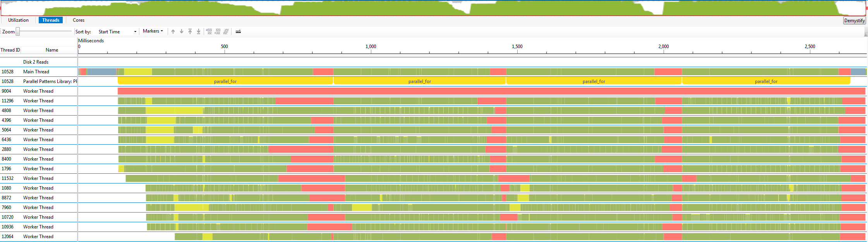The height and width of the screenshot is (242, 868).
Task: Click middle thread-visibility icon left of the ruler
Action: 218,31
